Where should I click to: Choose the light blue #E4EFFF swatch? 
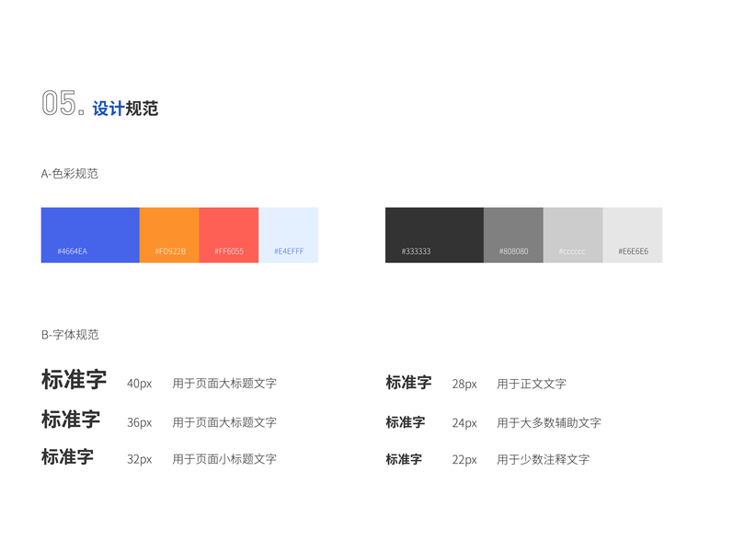(x=288, y=235)
